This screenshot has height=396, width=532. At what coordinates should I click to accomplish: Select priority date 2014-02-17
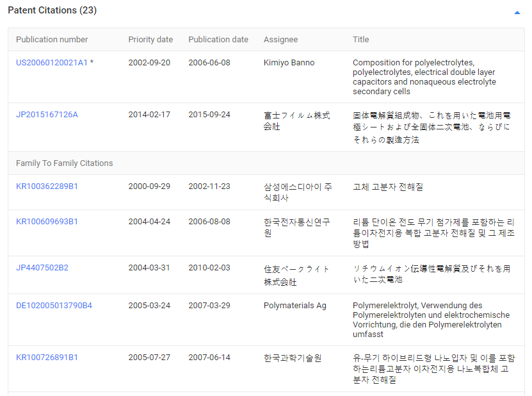pyautogui.click(x=149, y=115)
